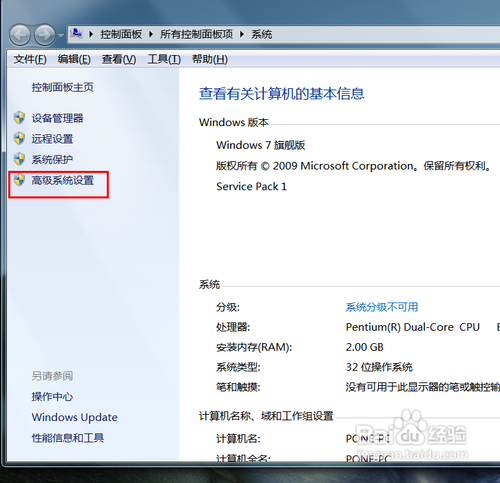Screen dimensions: 500x483
Task: Click the 处理器 label
Action: pyautogui.click(x=233, y=327)
